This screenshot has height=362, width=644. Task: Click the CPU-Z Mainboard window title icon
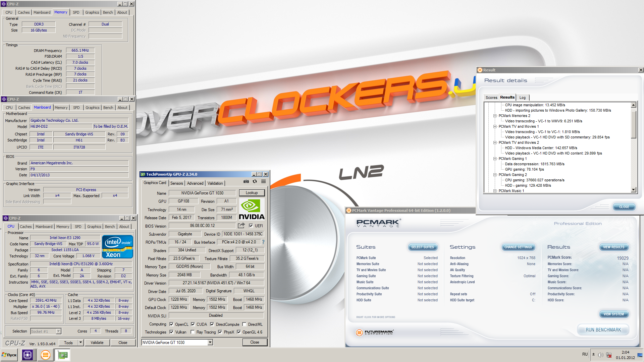(4, 99)
